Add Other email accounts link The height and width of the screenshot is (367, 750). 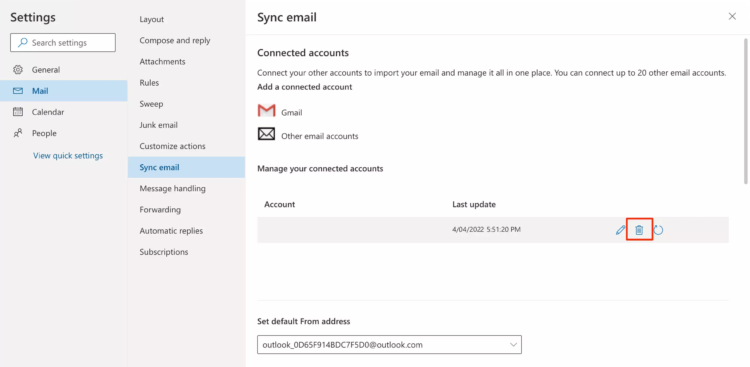320,136
